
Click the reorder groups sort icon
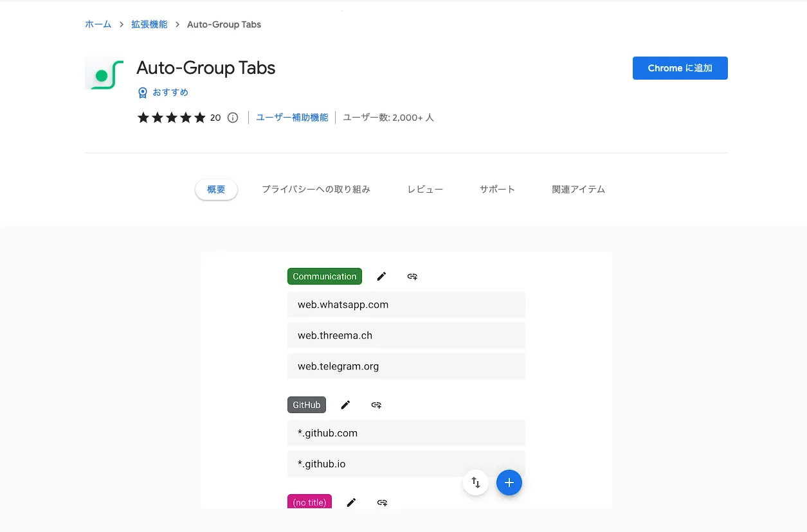click(x=476, y=483)
